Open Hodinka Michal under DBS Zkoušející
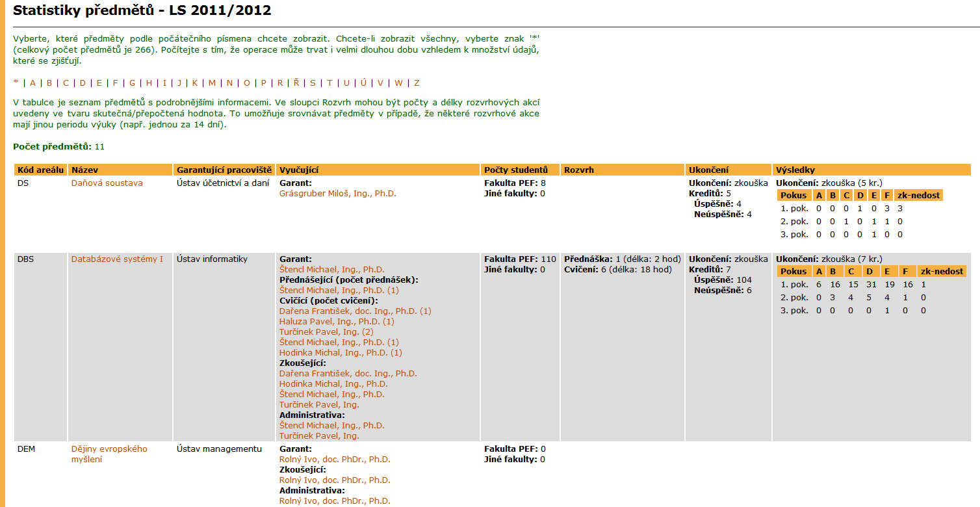Viewport: 980px width, 507px height. point(333,384)
